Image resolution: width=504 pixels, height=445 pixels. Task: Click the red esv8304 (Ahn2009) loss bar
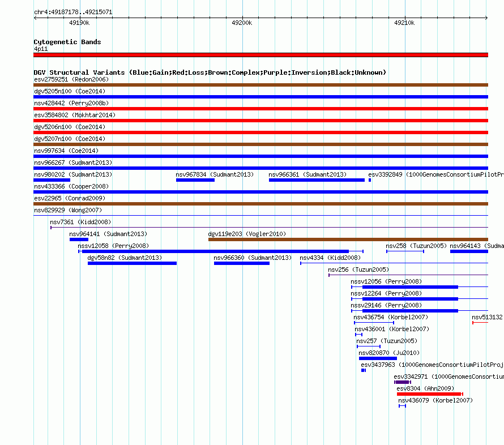pyautogui.click(x=430, y=394)
